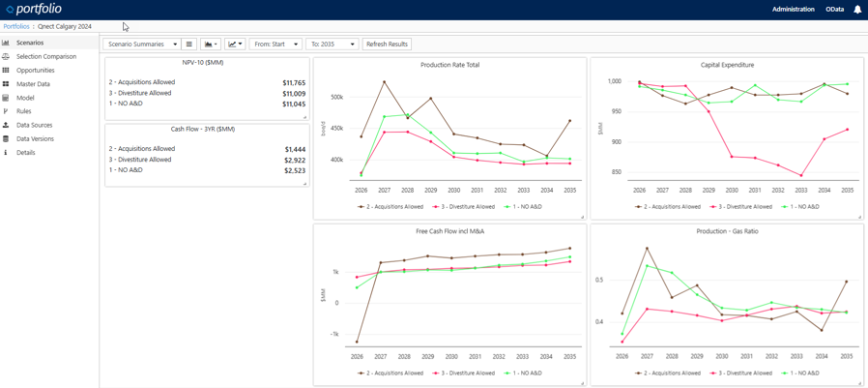868x388 pixels.
Task: Click resize handle of NPV-10 panel
Action: (x=304, y=117)
